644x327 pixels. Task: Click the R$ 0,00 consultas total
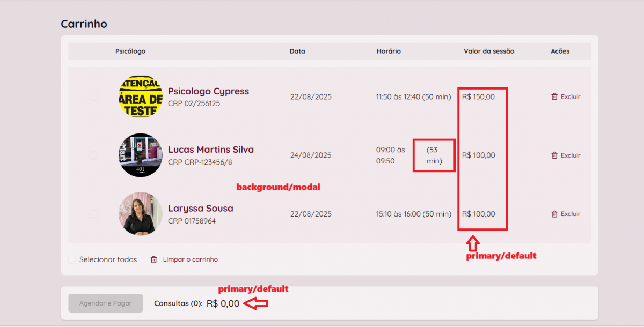(x=223, y=303)
